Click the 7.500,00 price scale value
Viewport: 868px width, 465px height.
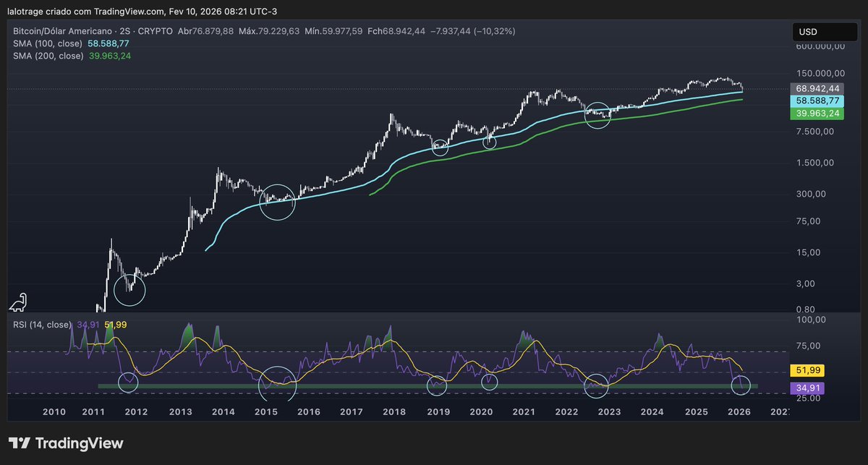coord(817,132)
